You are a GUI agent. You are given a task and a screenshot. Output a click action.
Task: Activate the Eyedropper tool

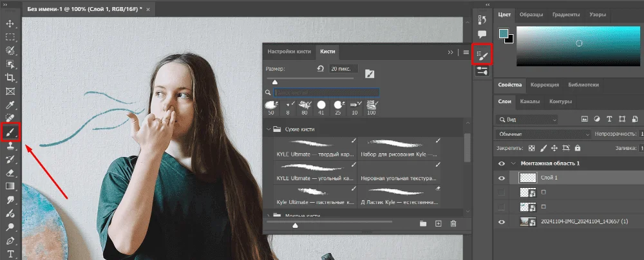click(10, 105)
